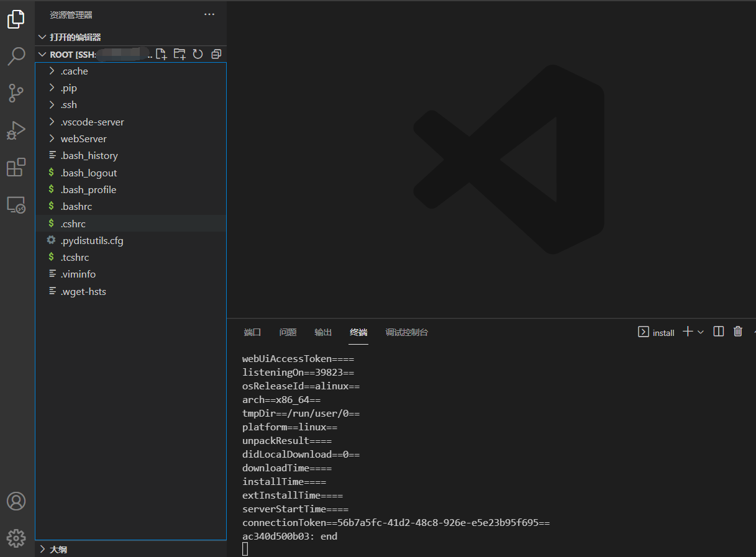Click the install terminal name label
Image resolution: width=756 pixels, height=557 pixels.
click(x=663, y=333)
